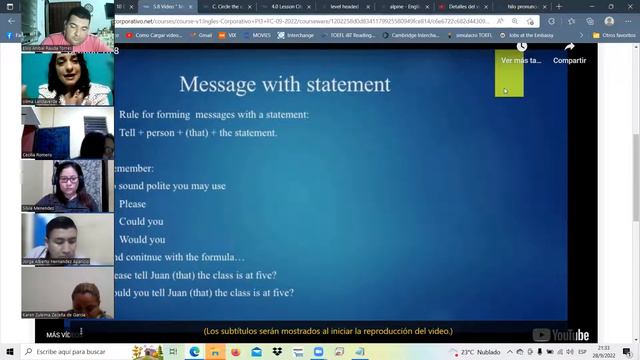The height and width of the screenshot is (360, 640).
Task: Open Microsoft Edge from the taskbar
Action: pyautogui.click(x=195, y=351)
